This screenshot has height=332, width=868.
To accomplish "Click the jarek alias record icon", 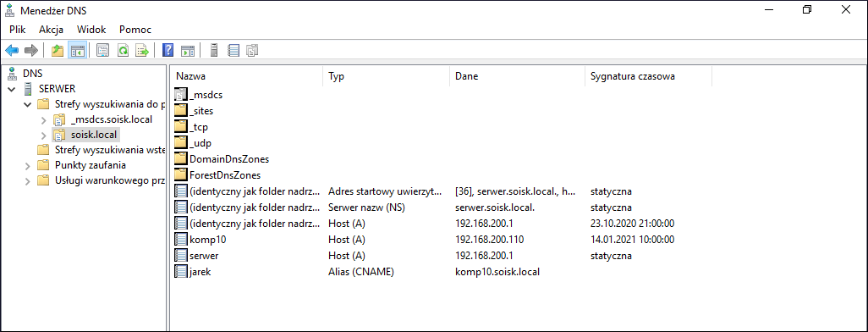I will 182,272.
